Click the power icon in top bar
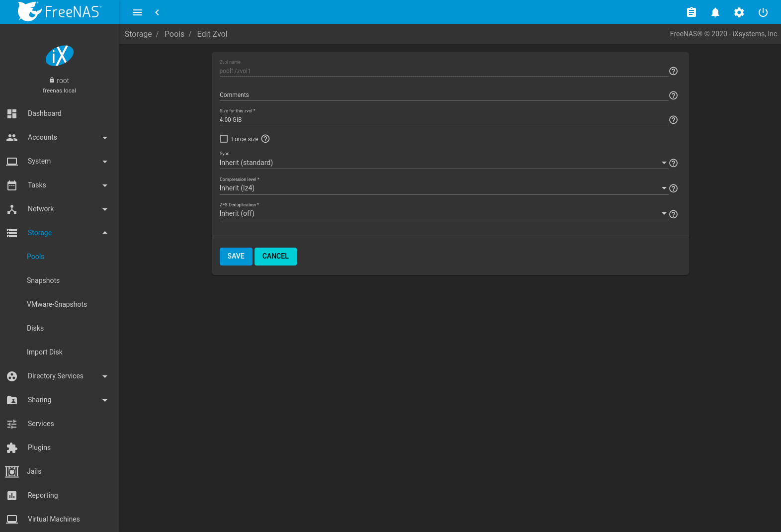Viewport: 781px width, 532px height. (763, 12)
